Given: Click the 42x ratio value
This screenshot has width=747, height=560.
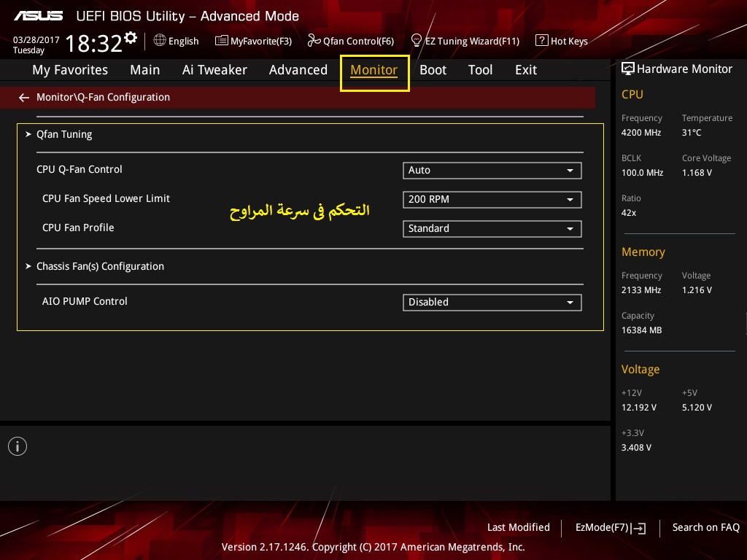Looking at the screenshot, I should (629, 213).
